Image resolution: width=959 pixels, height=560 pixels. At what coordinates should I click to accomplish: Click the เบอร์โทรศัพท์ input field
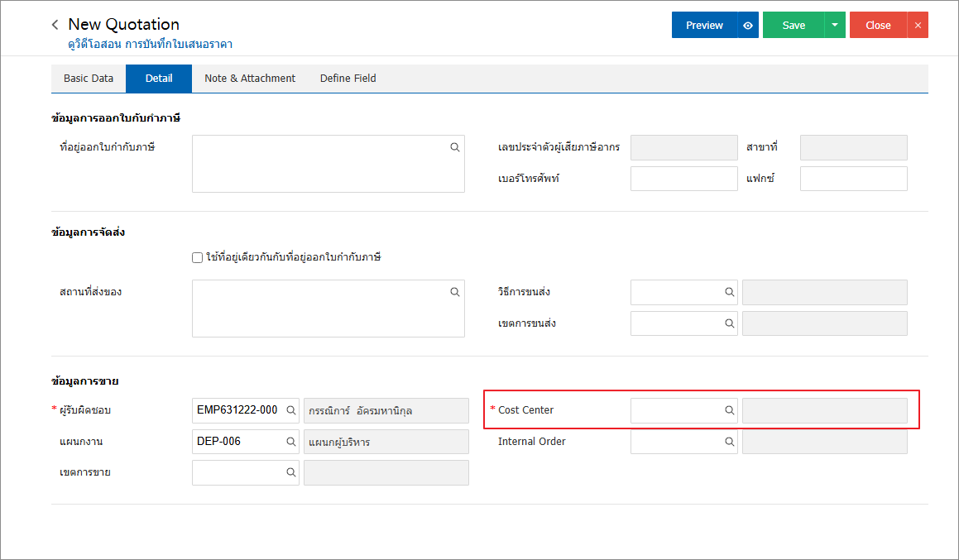coord(683,179)
